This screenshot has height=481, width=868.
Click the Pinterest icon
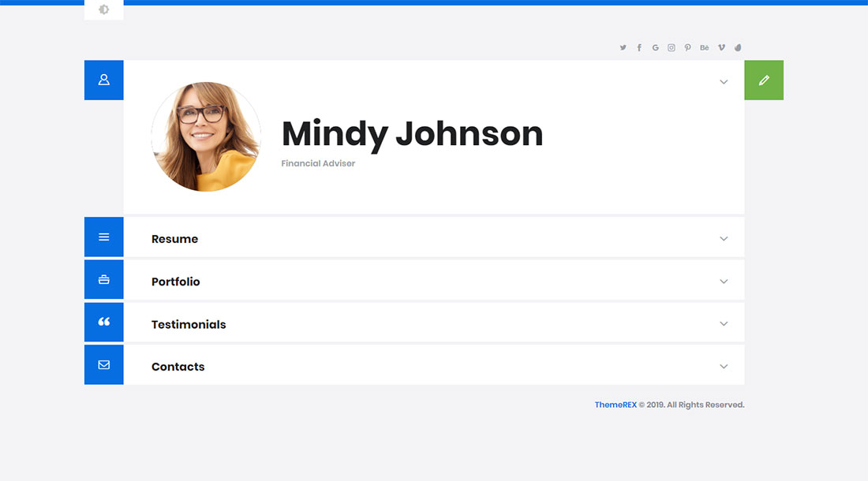tap(688, 48)
